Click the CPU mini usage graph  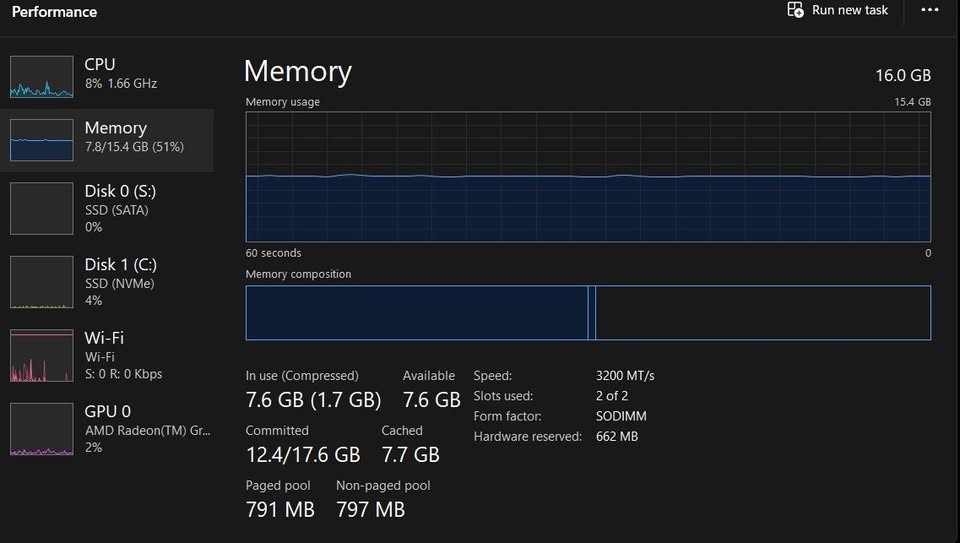tap(42, 77)
